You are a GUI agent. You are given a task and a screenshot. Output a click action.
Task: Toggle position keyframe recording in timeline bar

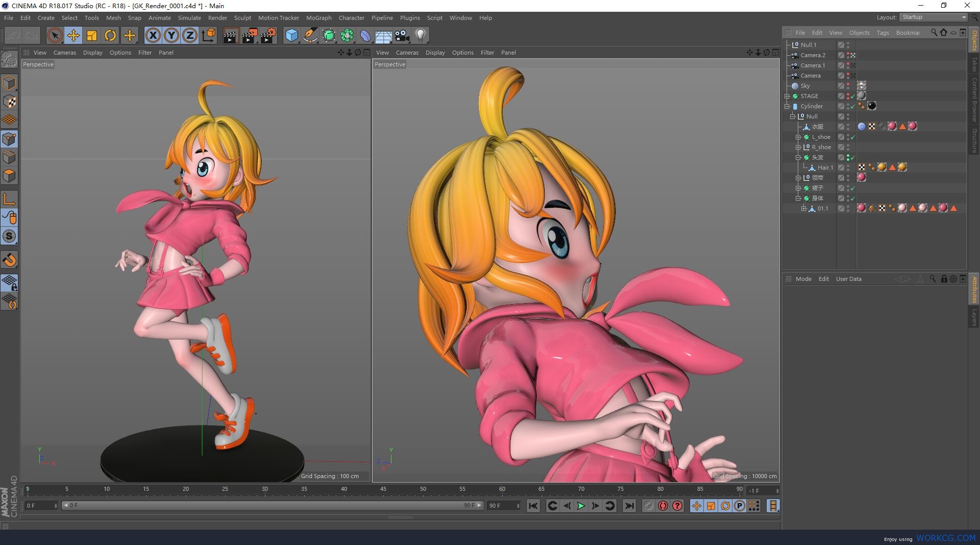696,506
